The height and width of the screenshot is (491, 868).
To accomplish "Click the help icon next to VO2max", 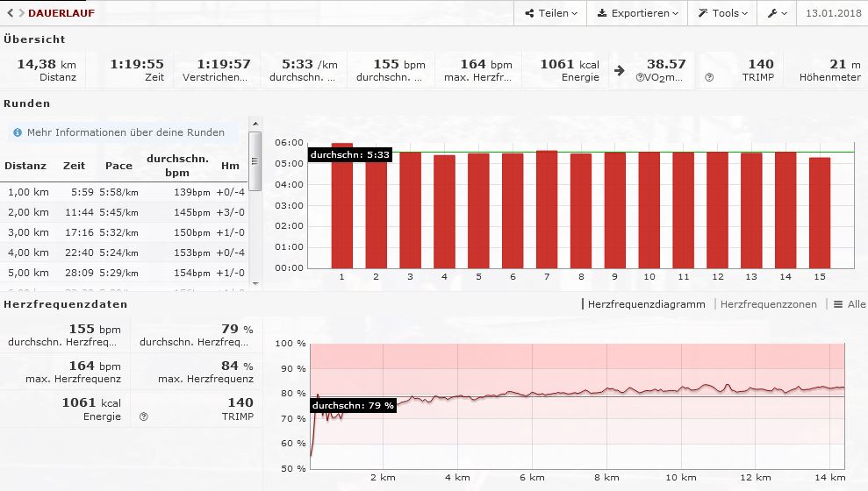I will pyautogui.click(x=641, y=77).
